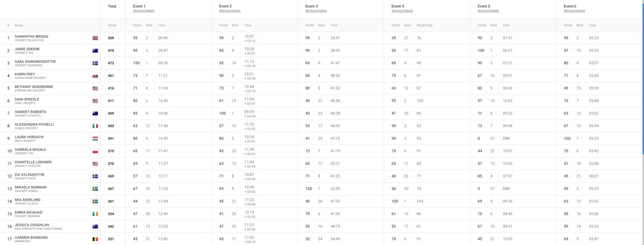Viewport: 644px width, 245px height.
Task: Click the Event 2 column heading
Action: (x=225, y=6)
